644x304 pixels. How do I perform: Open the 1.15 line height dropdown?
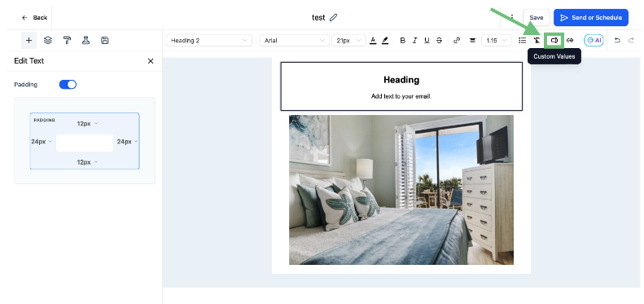[497, 40]
